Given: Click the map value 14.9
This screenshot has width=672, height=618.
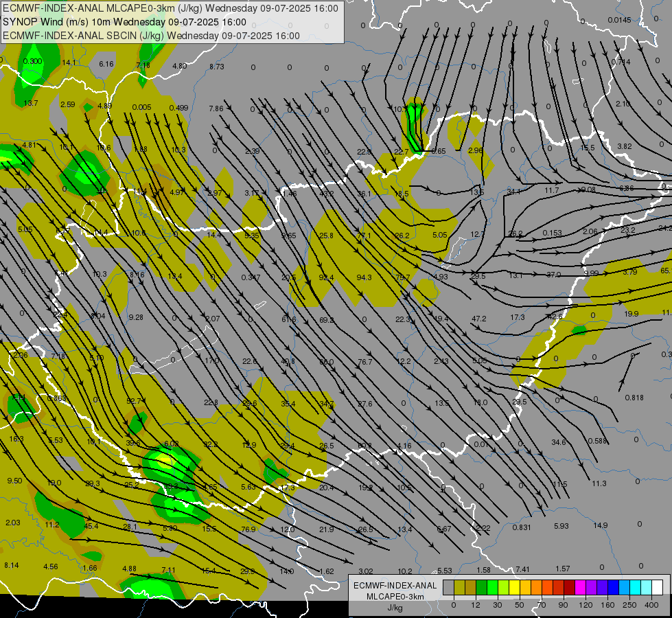Looking at the screenshot, I should click(601, 525).
